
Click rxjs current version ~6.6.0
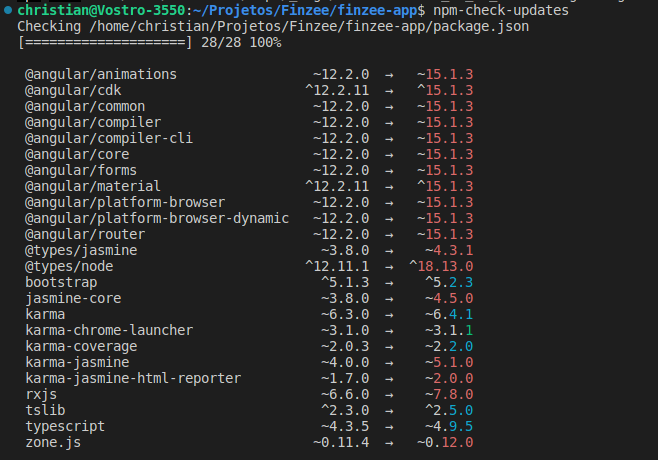(345, 394)
